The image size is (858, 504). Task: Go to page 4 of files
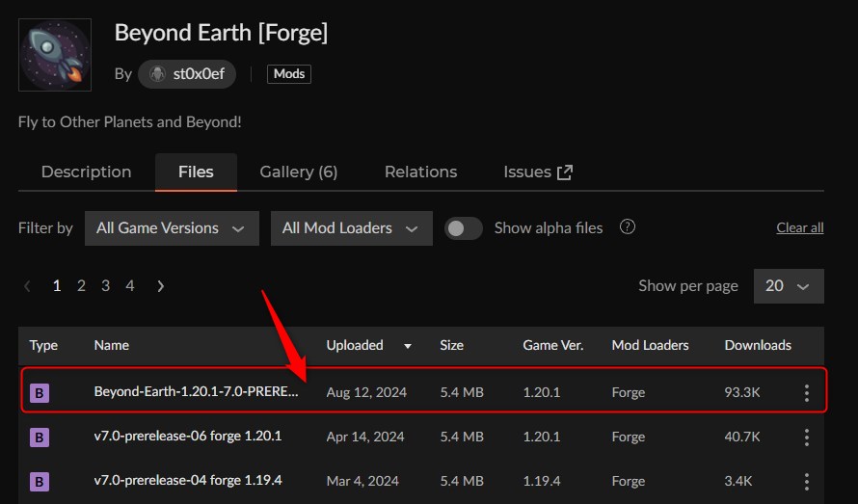tap(130, 285)
